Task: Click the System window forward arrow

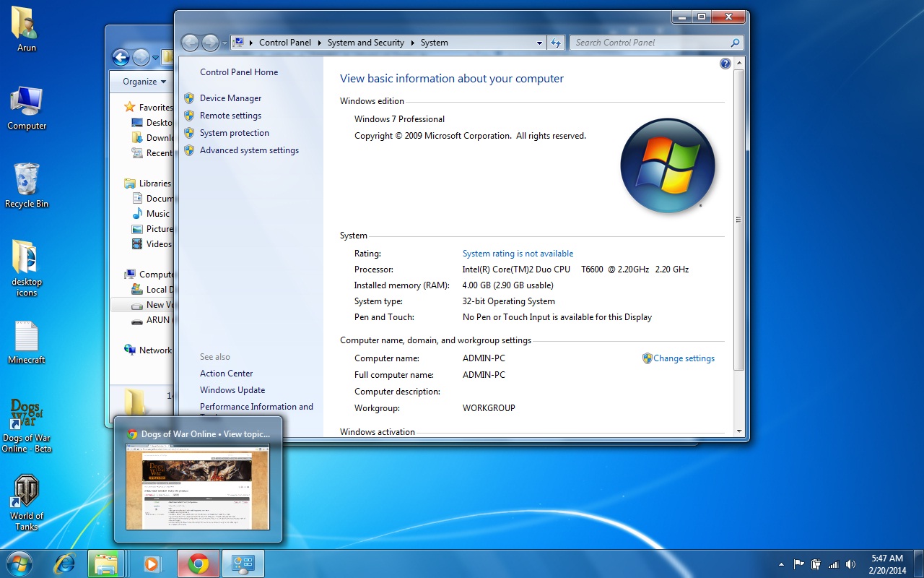Action: (210, 43)
